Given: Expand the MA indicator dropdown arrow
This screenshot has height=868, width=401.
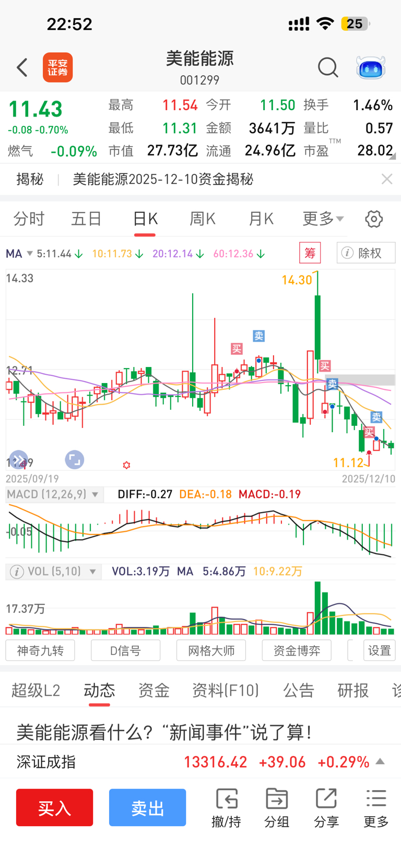Looking at the screenshot, I should coord(30,254).
